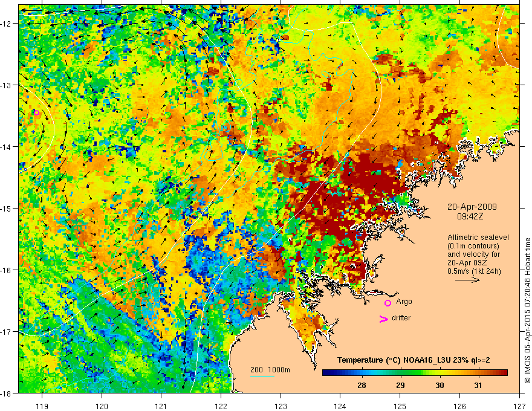Click the 'Altimetric sealevel' caption text
This screenshot has width=532, height=411.
tap(478, 238)
